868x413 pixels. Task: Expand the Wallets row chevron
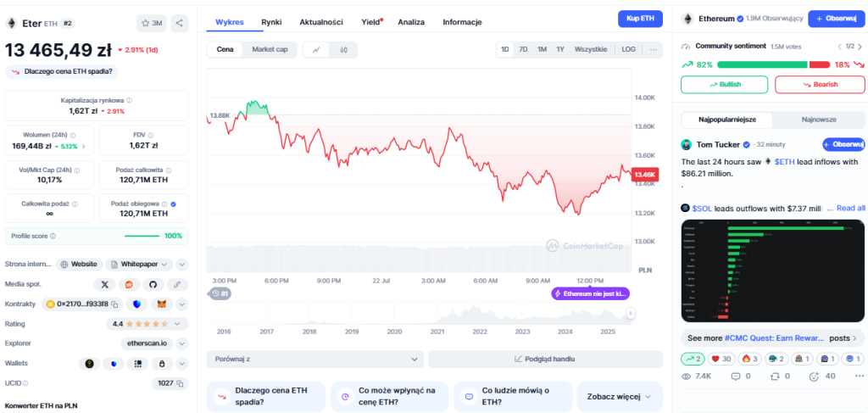tap(182, 364)
